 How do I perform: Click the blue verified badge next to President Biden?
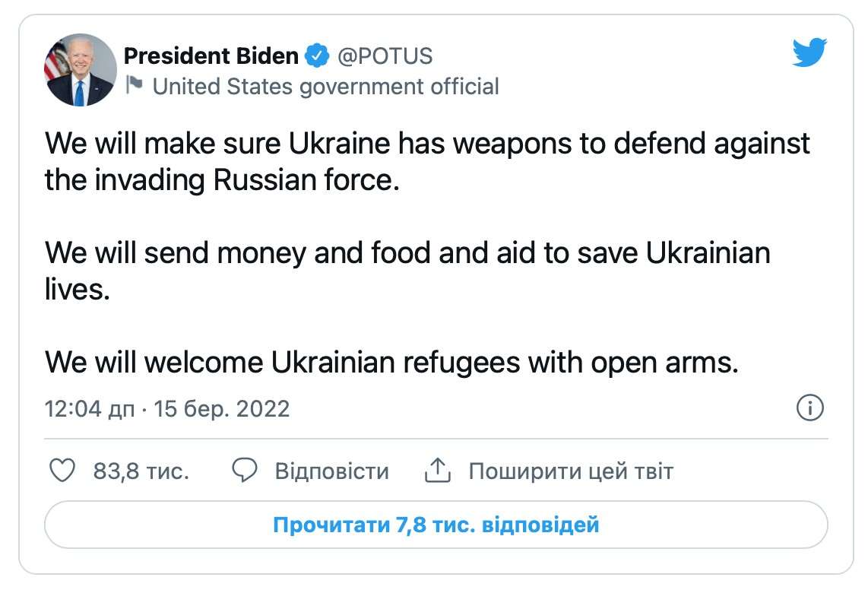315,55
